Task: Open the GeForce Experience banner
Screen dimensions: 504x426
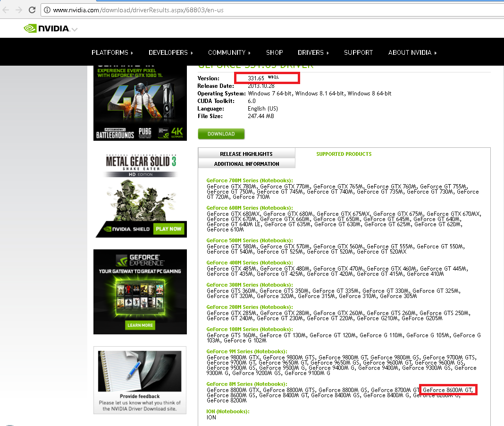Action: coord(140,291)
